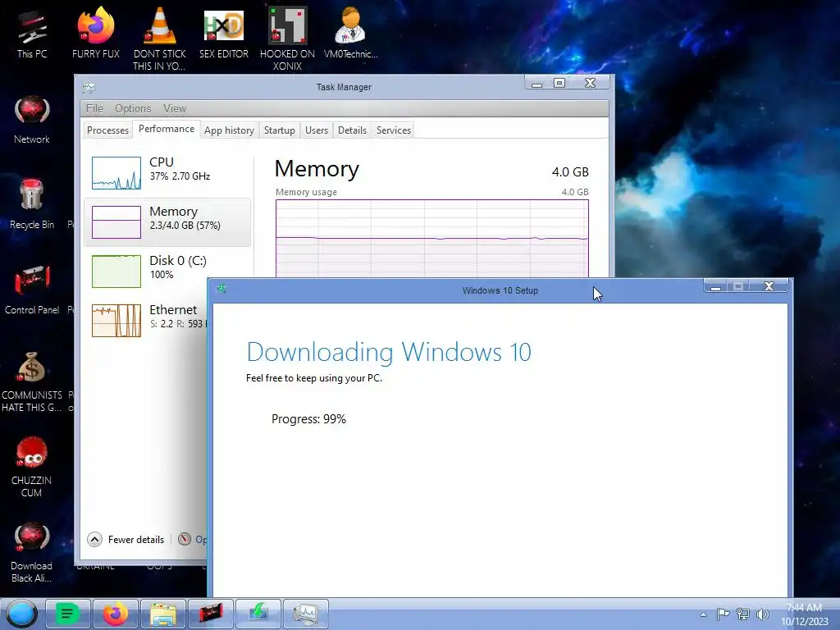Select the Recycle Bin desktop icon
This screenshot has height=630, width=840.
[x=32, y=204]
